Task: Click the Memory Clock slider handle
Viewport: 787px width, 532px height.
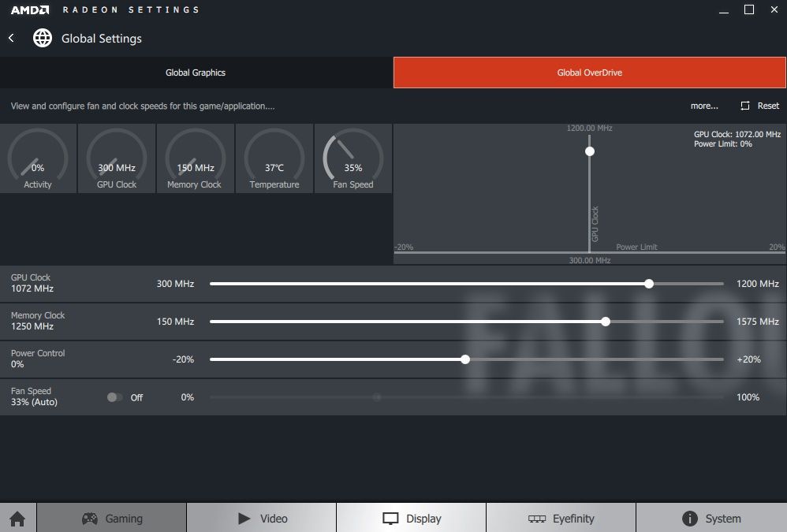Action: [x=606, y=322]
